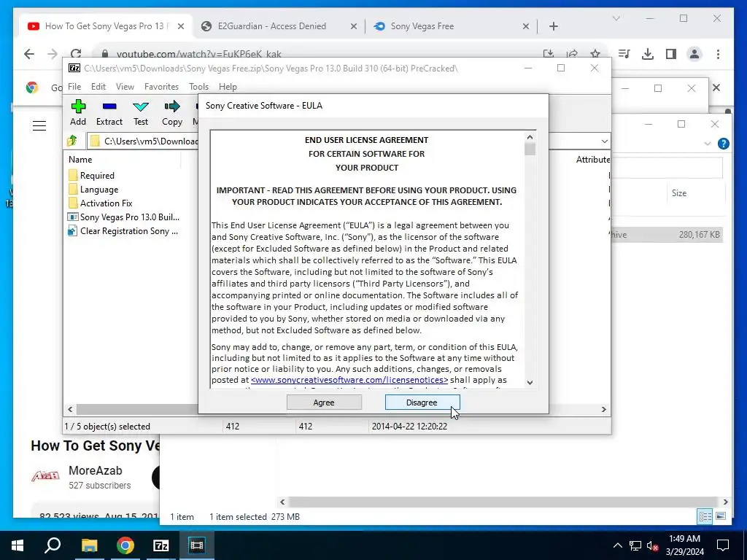Open YouTube hamburger menu

[39, 125]
